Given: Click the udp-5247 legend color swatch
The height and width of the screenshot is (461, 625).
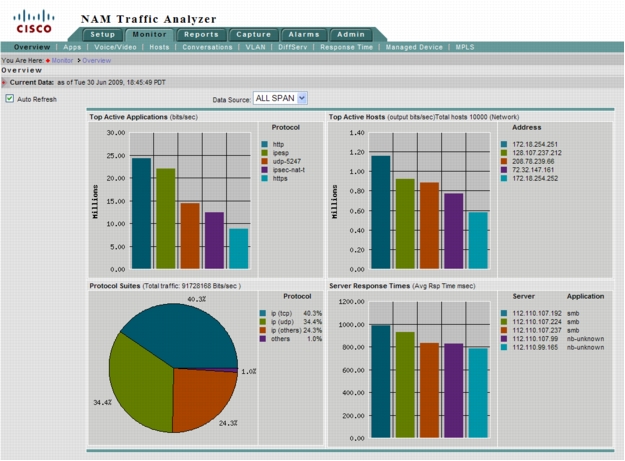Looking at the screenshot, I should [265, 161].
